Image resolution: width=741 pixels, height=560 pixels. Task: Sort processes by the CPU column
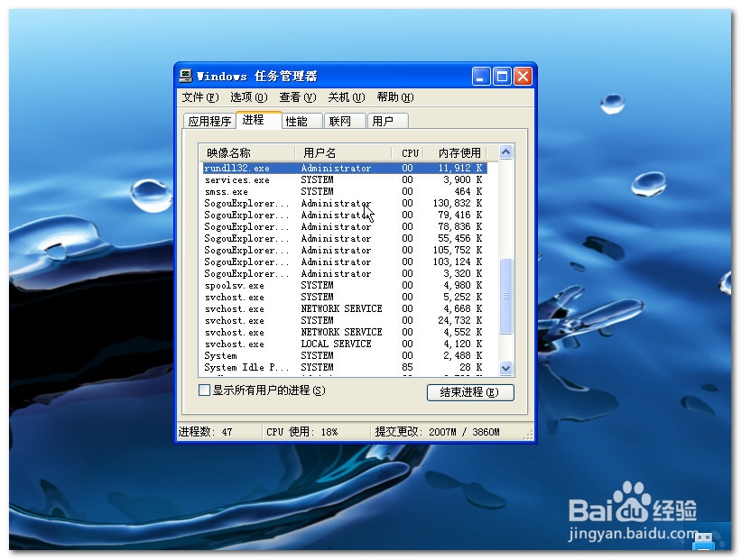408,152
